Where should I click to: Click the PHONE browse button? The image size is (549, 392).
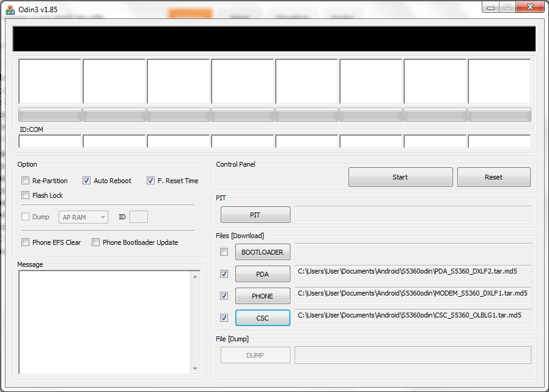coord(263,296)
